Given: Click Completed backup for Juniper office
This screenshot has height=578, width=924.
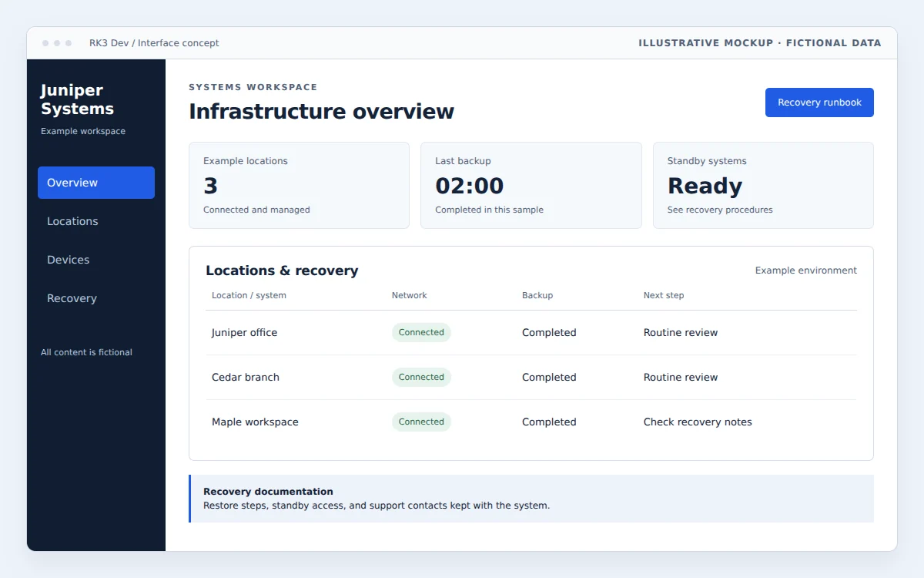Looking at the screenshot, I should coord(549,333).
